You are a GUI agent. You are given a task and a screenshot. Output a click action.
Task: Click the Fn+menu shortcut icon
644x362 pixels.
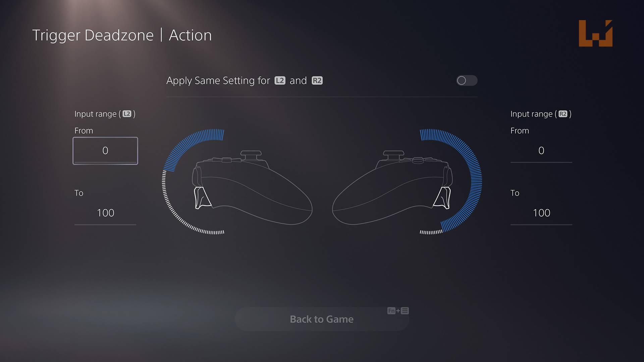tap(397, 310)
